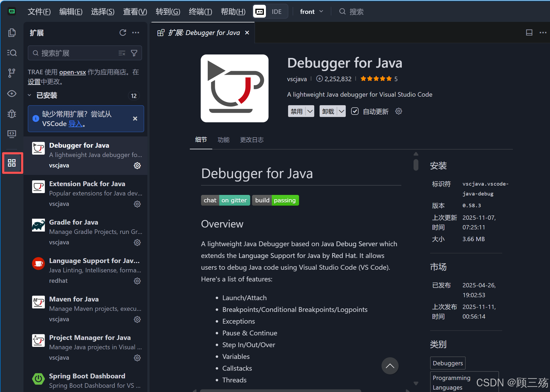Open the dropdown arrow beside 禁用 button
Screen dimensions: 550x392
pyautogui.click(x=310, y=111)
